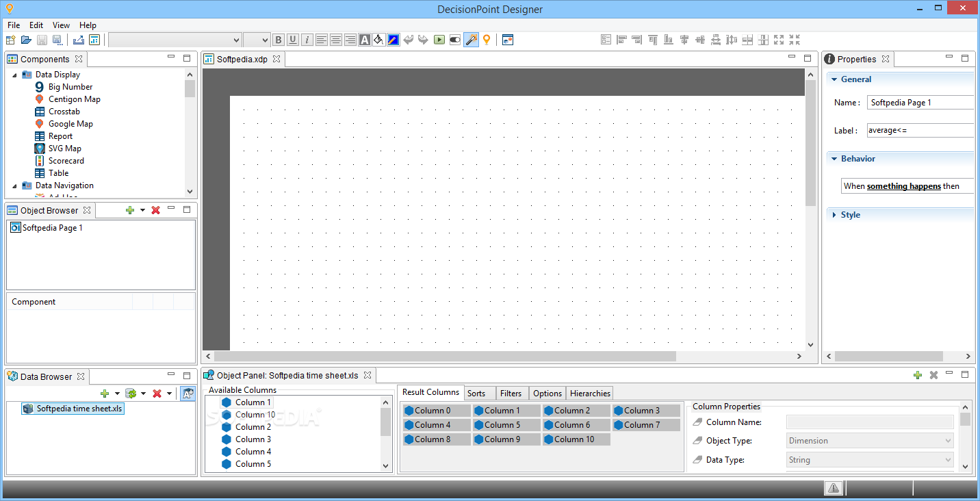Select left text alignment

(322, 40)
